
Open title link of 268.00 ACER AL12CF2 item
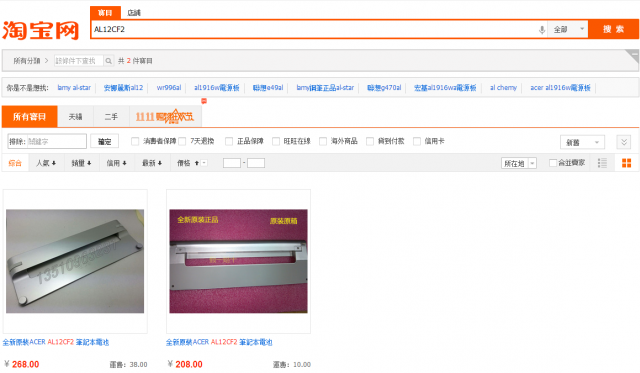point(56,342)
